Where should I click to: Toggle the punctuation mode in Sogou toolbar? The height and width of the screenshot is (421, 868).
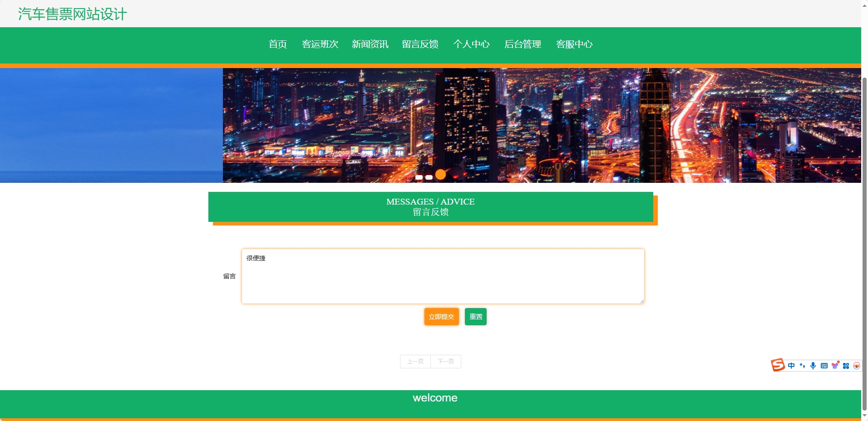(x=802, y=365)
